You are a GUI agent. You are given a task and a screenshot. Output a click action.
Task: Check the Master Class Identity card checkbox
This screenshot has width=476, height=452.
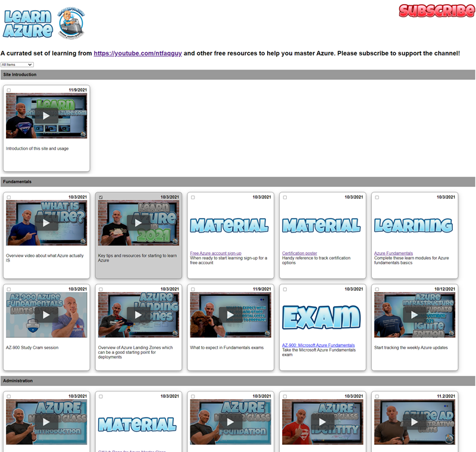[x=285, y=397]
